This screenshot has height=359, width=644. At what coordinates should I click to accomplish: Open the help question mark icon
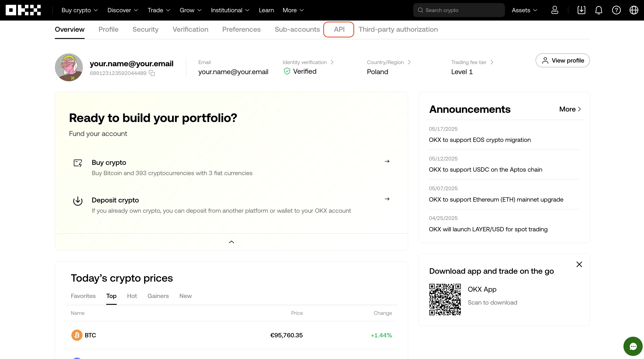pos(616,10)
